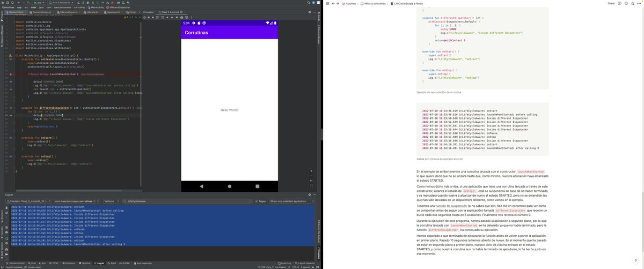Image resolution: width=644 pixels, height=269 pixels.
Task: Open the Hilos y corrutinas breadcrumb
Action: pyautogui.click(x=373, y=3)
